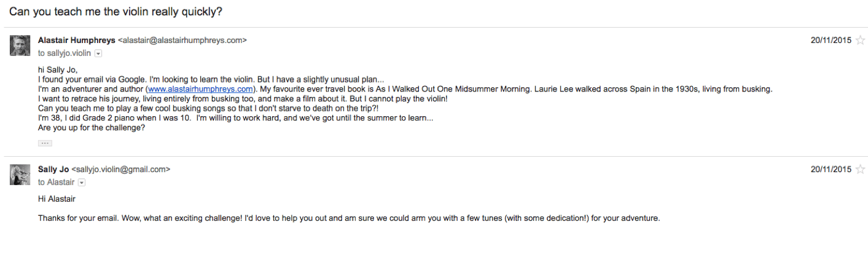This screenshot has width=868, height=254.
Task: Click Alastair Humphreys' profile photo
Action: coord(20,46)
